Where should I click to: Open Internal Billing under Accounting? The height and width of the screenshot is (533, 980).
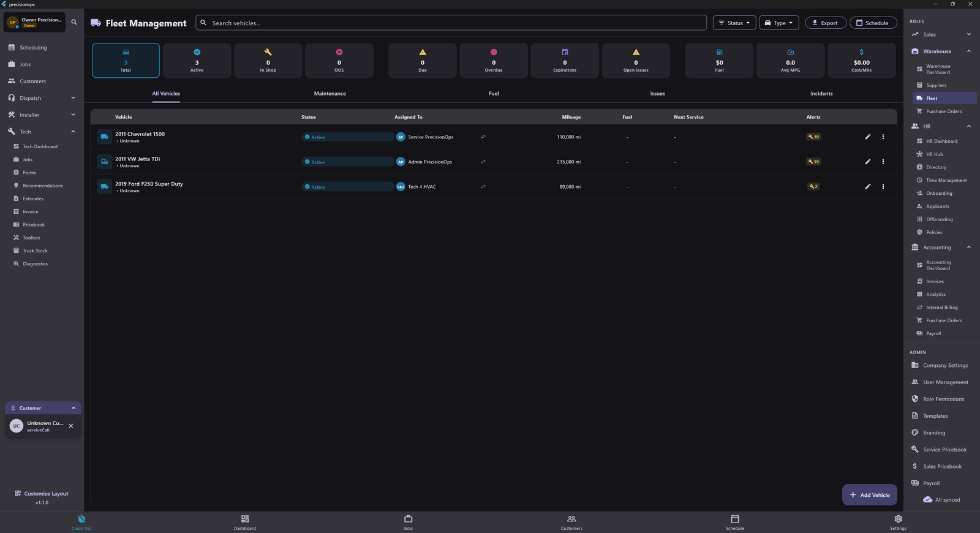coord(941,308)
